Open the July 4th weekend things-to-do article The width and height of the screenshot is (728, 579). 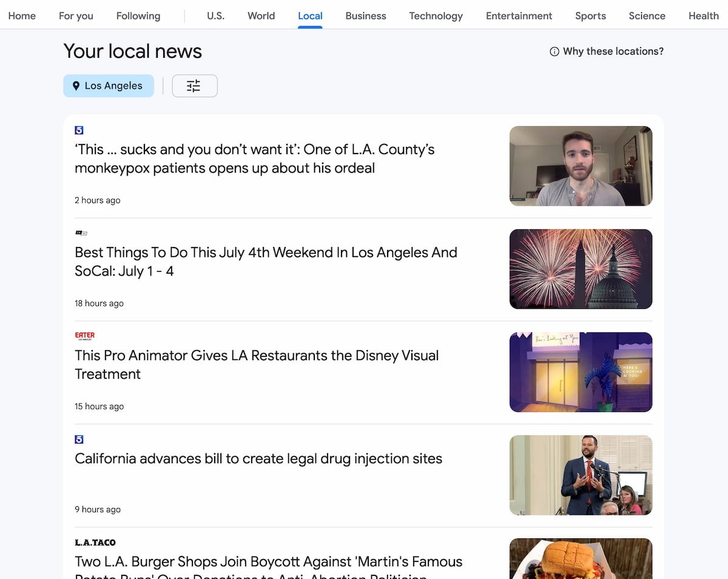[x=265, y=262]
